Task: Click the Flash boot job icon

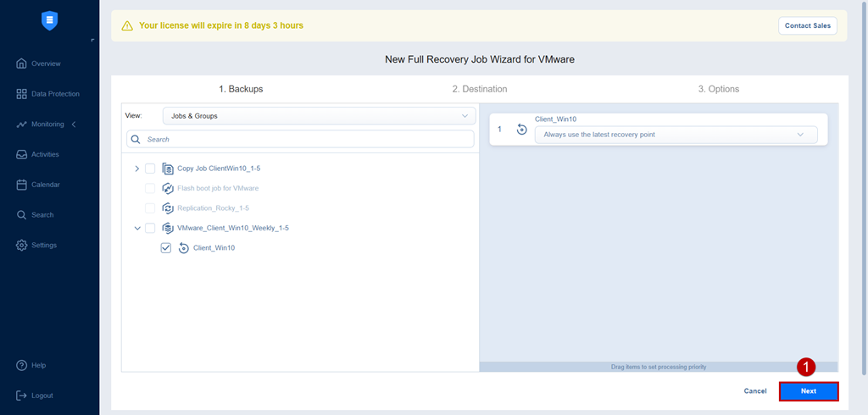Action: [x=168, y=188]
